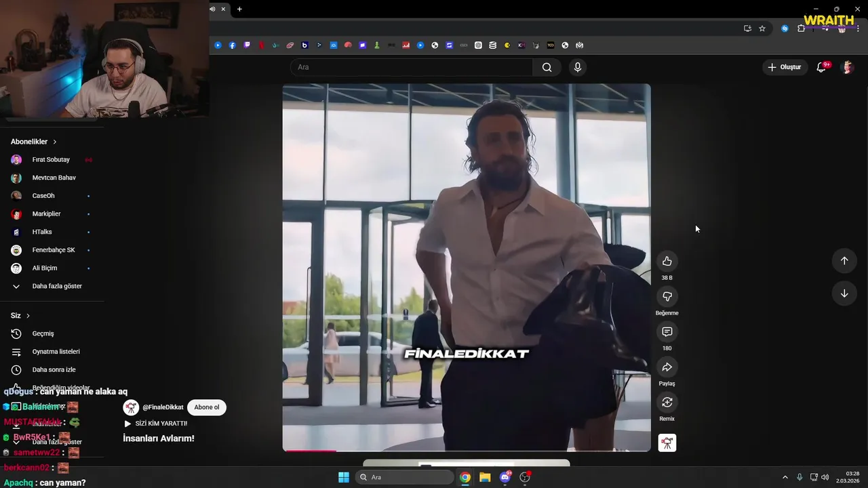Open the Chrome three-dot menu

point(859,28)
